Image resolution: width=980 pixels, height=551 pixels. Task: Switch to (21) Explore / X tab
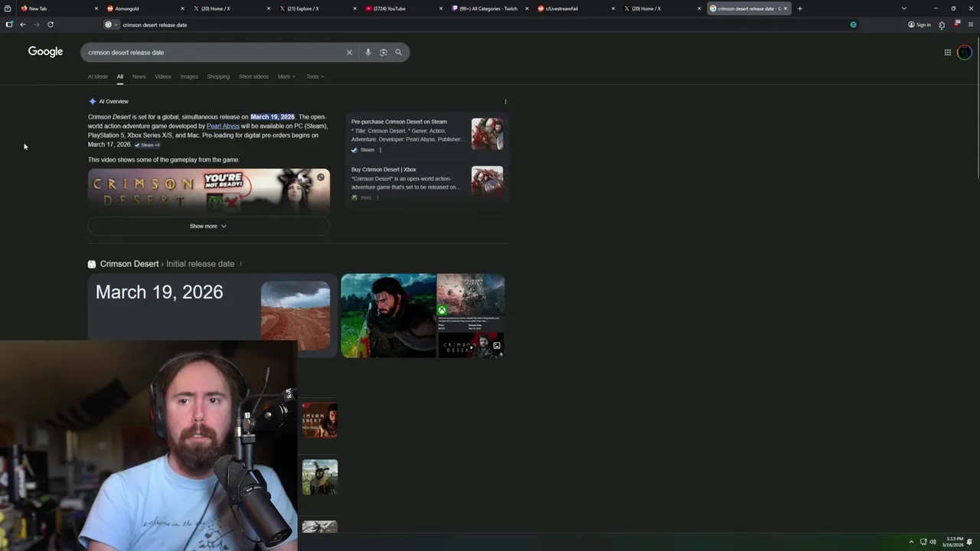click(318, 8)
